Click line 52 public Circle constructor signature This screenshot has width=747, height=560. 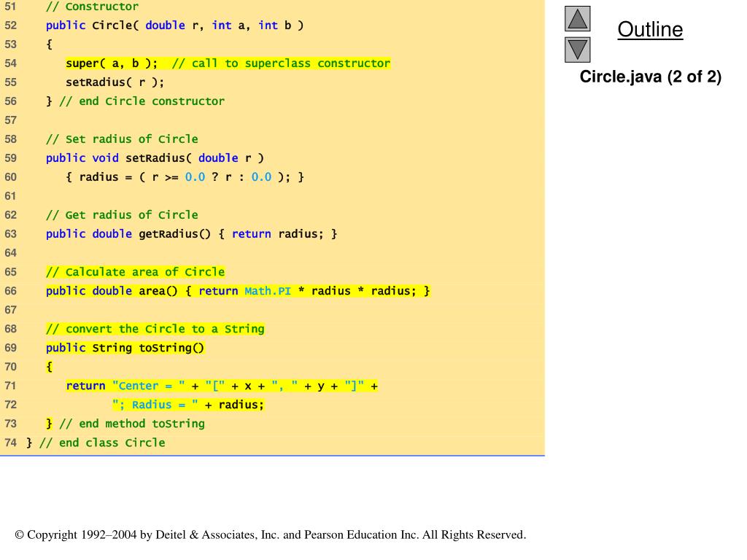(174, 26)
